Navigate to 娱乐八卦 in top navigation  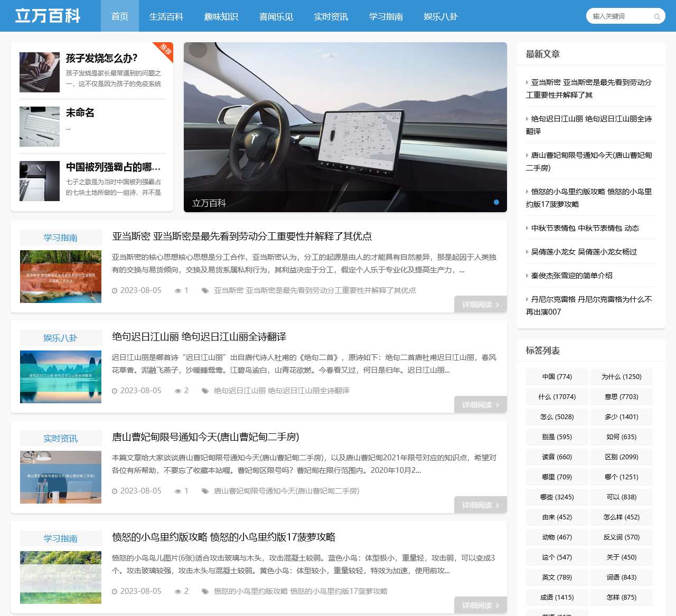(x=441, y=16)
